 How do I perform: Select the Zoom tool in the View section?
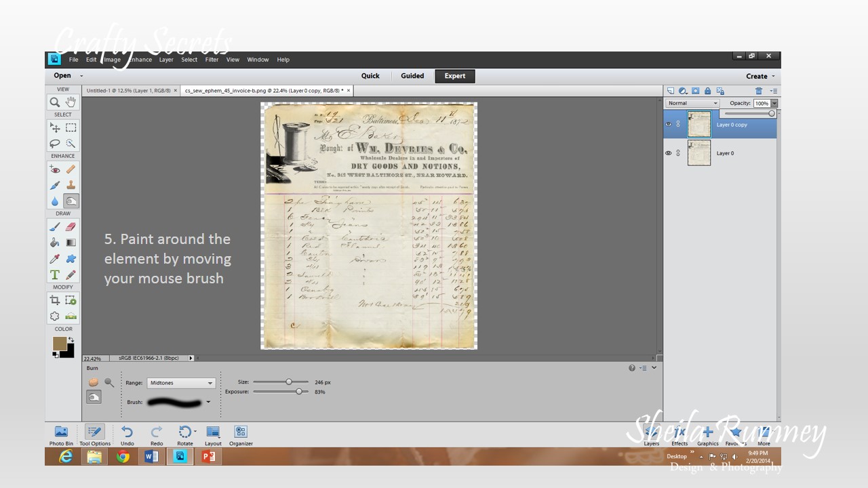(55, 102)
